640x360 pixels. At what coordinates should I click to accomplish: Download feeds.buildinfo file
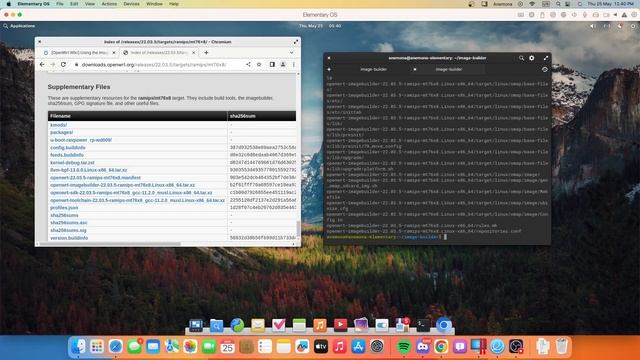click(67, 155)
